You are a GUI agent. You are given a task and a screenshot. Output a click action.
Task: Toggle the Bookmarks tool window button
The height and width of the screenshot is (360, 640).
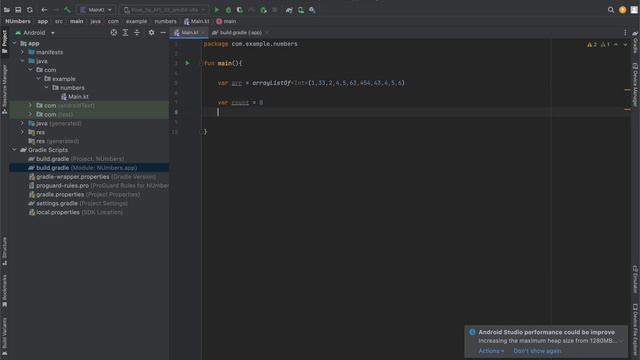click(4, 291)
